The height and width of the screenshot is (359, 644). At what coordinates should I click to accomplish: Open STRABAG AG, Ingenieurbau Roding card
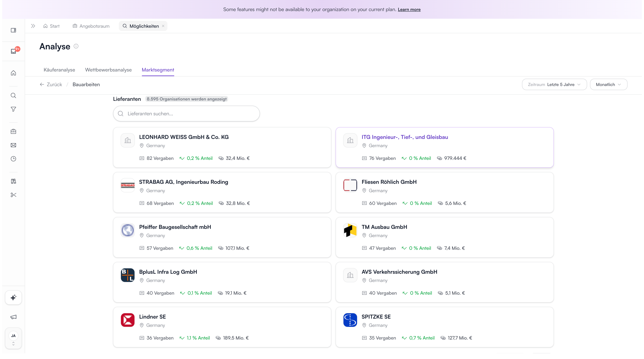click(x=222, y=192)
